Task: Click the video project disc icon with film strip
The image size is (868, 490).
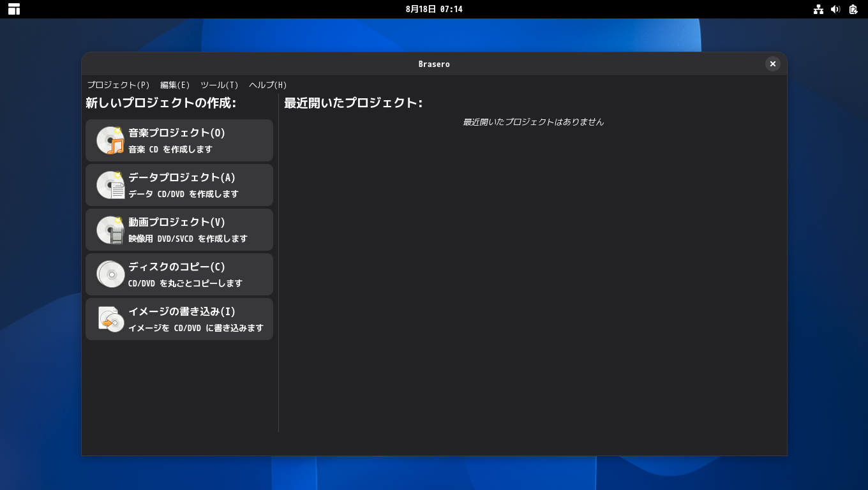Action: (110, 230)
